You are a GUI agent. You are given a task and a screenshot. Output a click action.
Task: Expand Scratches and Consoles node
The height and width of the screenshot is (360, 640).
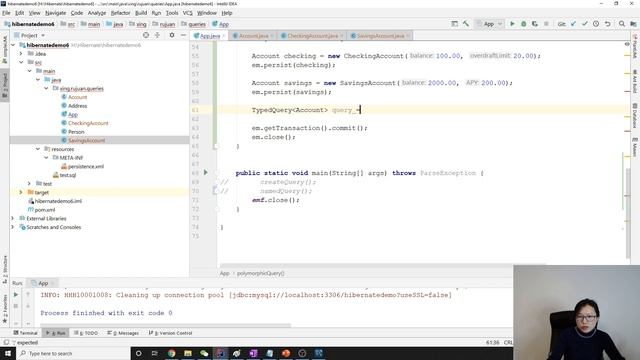(13, 227)
